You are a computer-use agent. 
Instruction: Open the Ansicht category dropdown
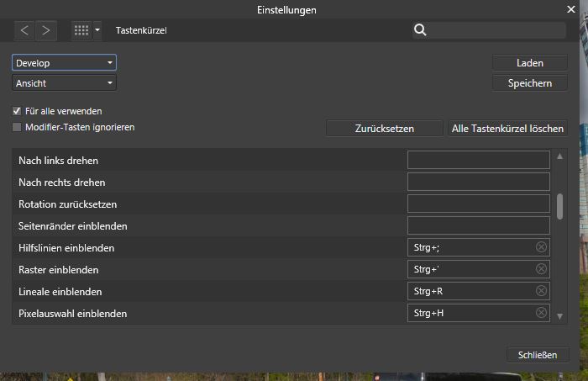point(64,83)
